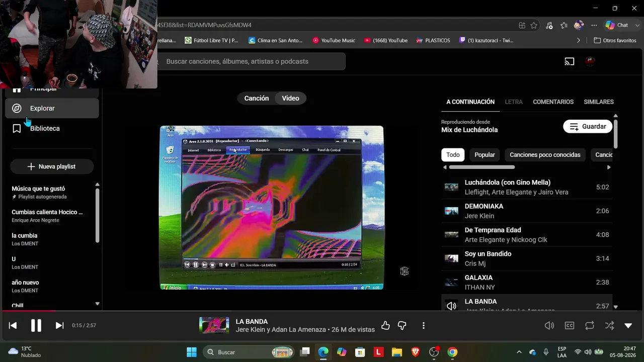This screenshot has height=362, width=644.
Task: Show more favorites bar items chevron
Action: point(578,40)
